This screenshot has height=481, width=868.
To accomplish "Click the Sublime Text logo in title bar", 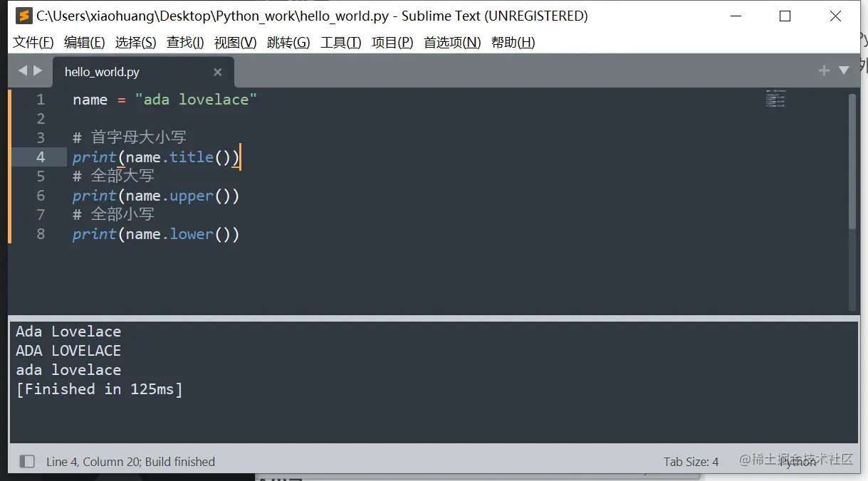I will click(x=23, y=16).
